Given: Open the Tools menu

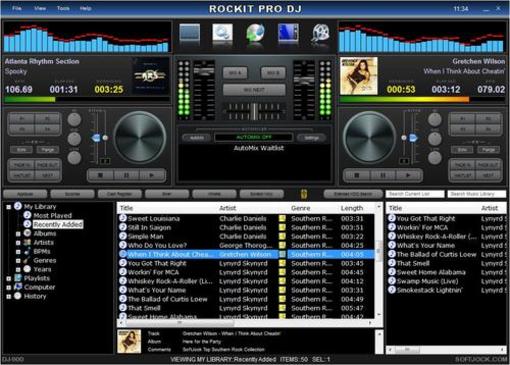Looking at the screenshot, I should (x=63, y=8).
